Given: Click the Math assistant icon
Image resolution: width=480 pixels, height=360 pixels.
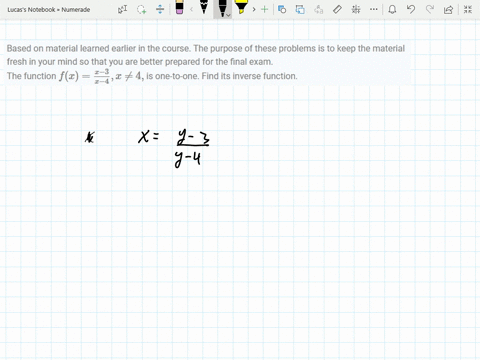Looking at the screenshot, I should tap(356, 9).
